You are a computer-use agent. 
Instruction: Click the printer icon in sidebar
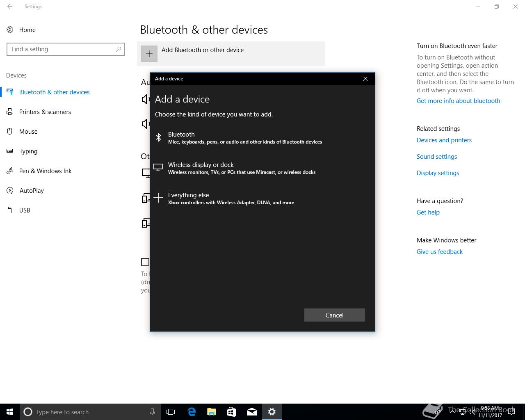click(10, 112)
